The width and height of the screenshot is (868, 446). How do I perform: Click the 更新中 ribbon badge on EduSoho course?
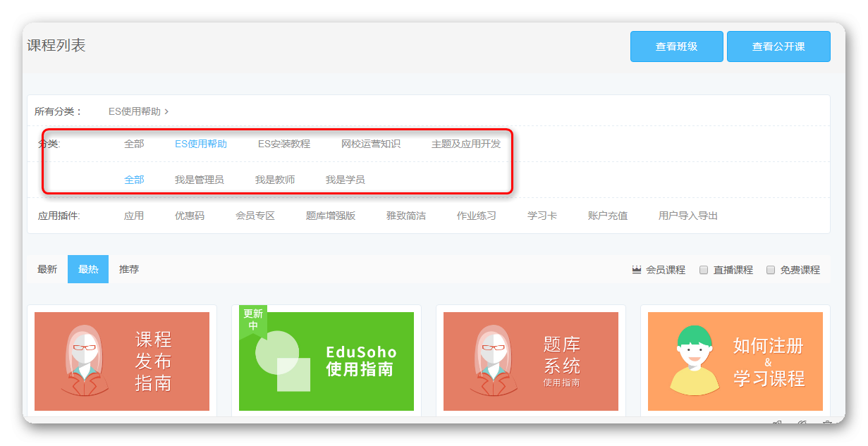pos(252,320)
